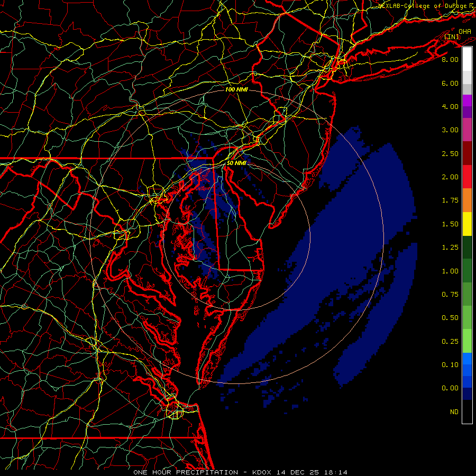Click the OHA product code label
This screenshot has width=476, height=476.
click(x=465, y=31)
